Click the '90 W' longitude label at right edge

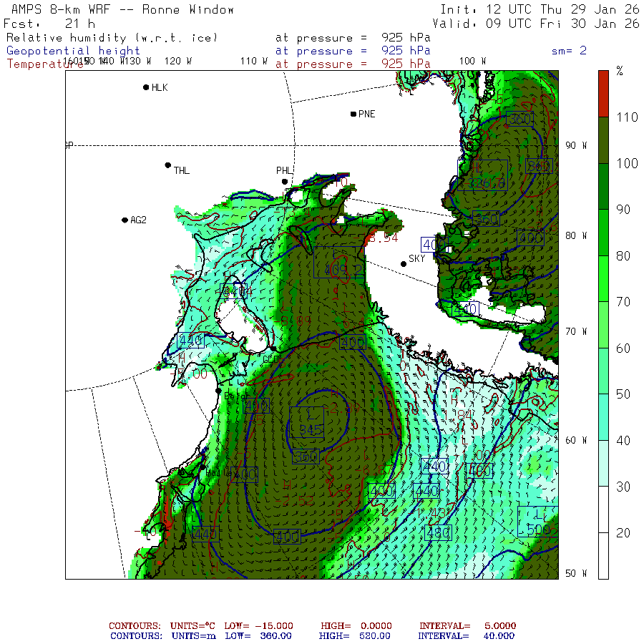point(576,145)
